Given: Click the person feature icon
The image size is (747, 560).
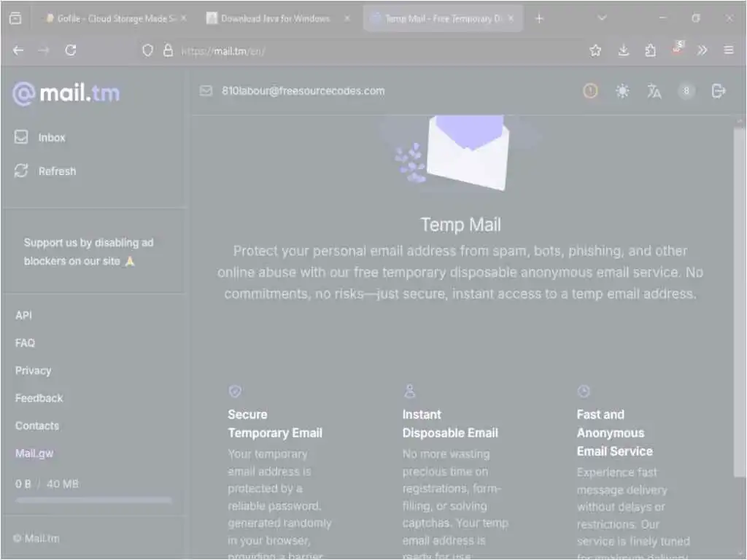Looking at the screenshot, I should pos(410,392).
